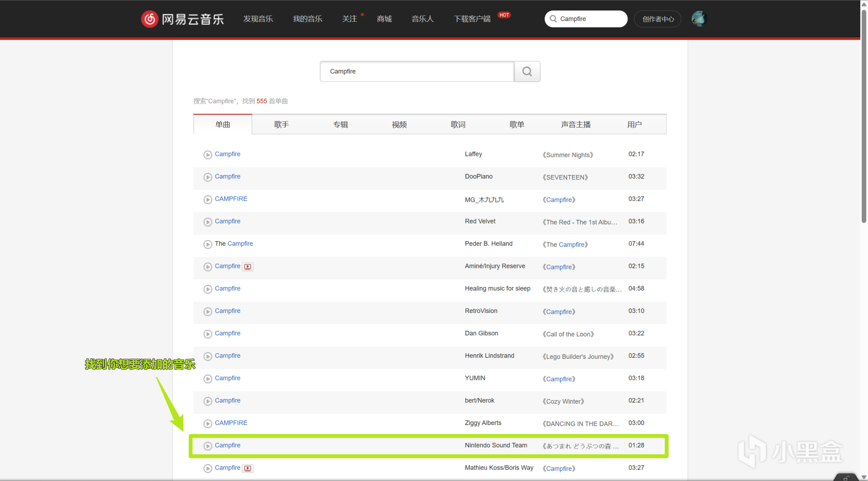Play CAMPFIRE by Ziggy Alberts
This screenshot has width=868, height=481.
[208, 423]
